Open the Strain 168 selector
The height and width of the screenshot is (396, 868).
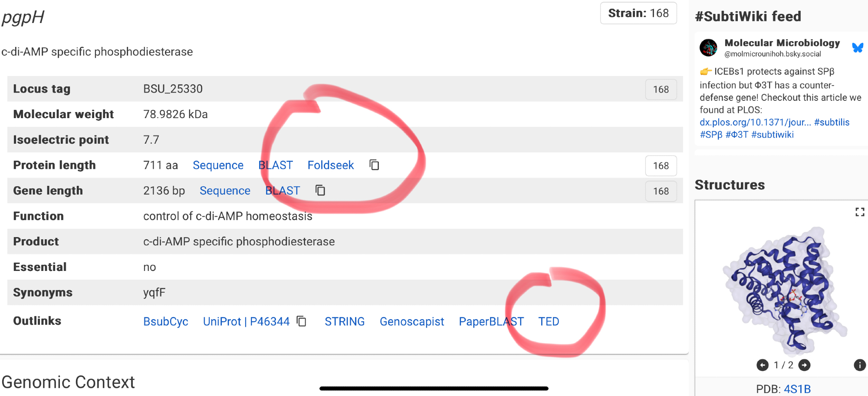coord(638,13)
